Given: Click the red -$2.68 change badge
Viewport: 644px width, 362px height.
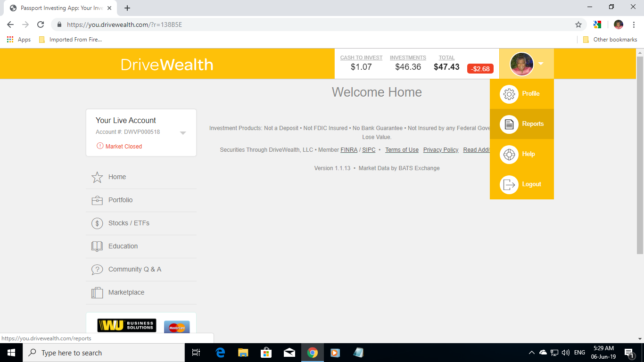Looking at the screenshot, I should [x=480, y=69].
